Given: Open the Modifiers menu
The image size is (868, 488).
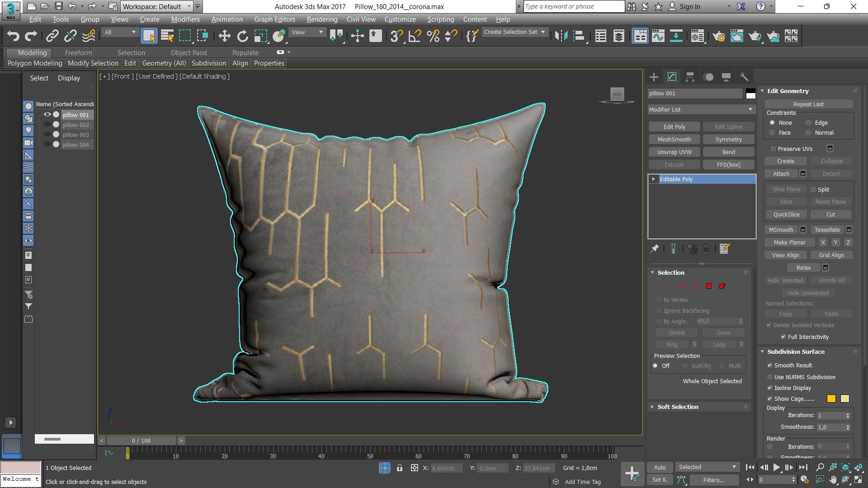Looking at the screenshot, I should tap(185, 19).
